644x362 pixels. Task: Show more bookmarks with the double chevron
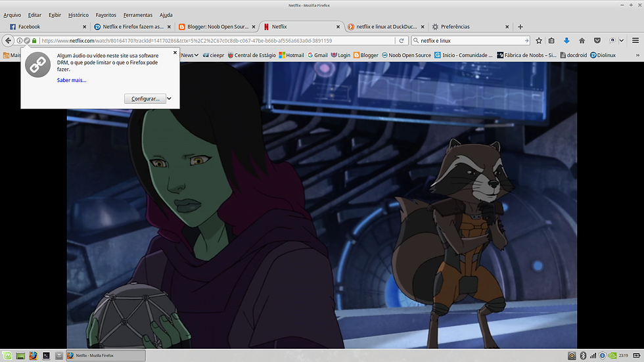(637, 55)
